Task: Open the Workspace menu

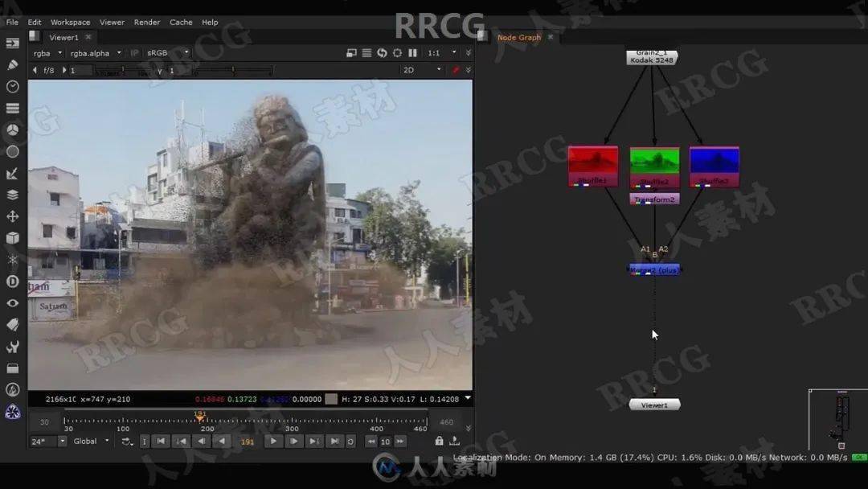Action: (x=70, y=23)
